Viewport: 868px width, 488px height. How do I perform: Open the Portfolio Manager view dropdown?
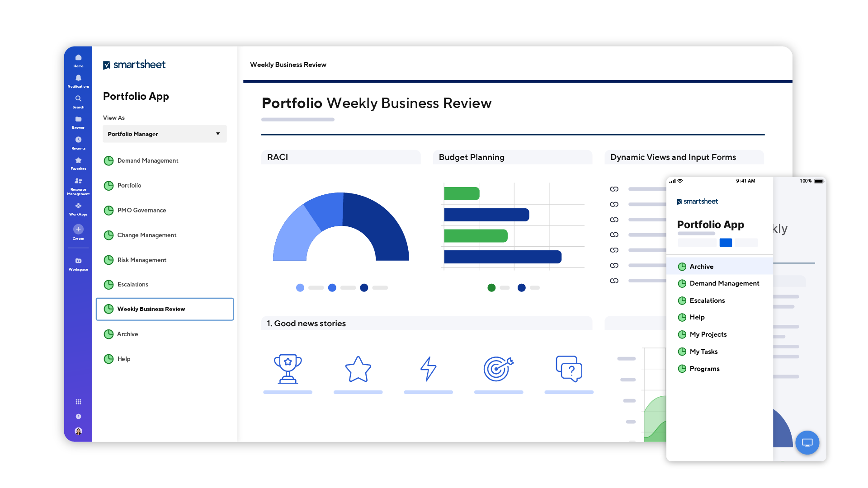[x=164, y=134]
